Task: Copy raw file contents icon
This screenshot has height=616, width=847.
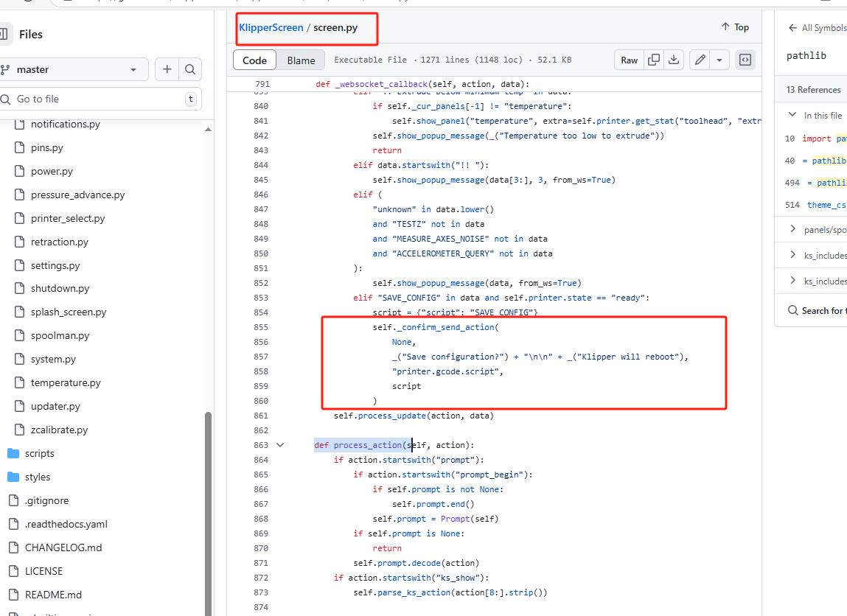Action: 654,60
